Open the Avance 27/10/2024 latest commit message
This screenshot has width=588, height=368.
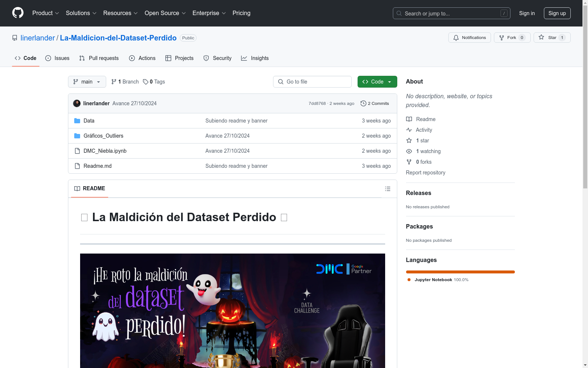pyautogui.click(x=135, y=103)
